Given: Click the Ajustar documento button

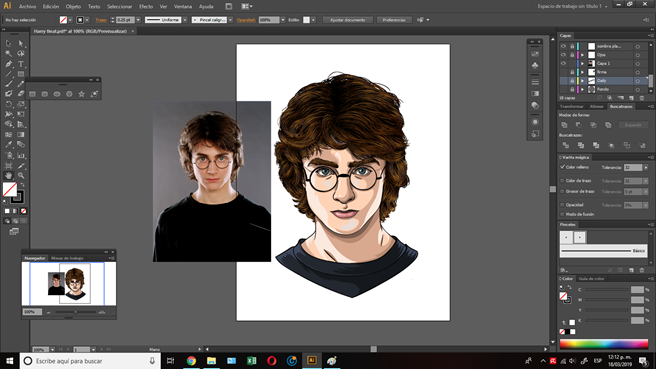Looking at the screenshot, I should (x=348, y=20).
